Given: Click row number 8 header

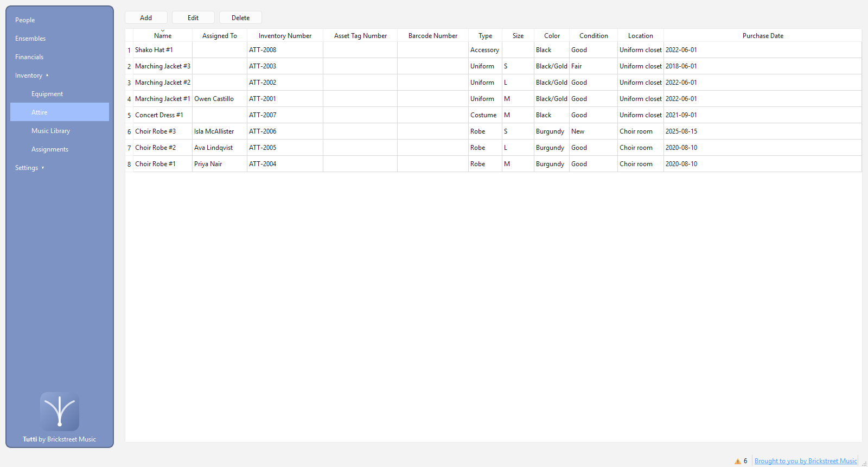Looking at the screenshot, I should point(129,164).
